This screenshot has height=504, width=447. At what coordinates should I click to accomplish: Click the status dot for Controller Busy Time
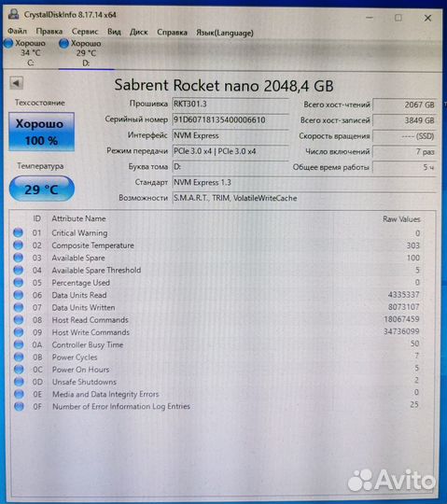[x=19, y=344]
